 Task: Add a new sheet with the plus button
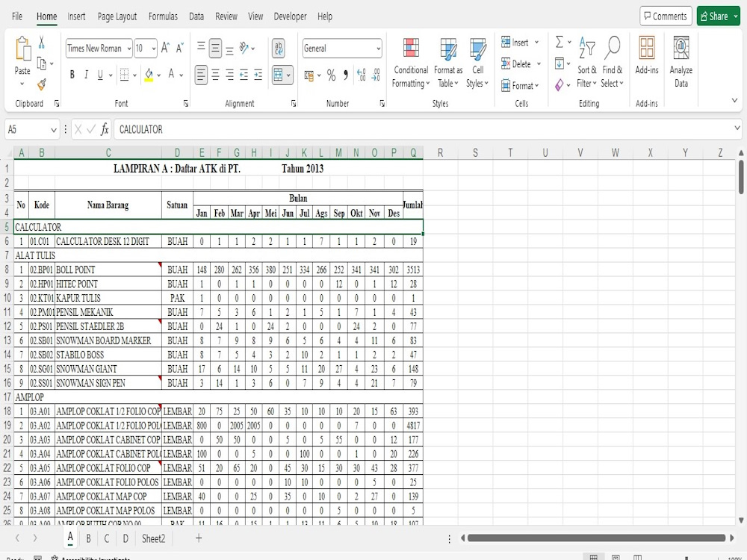[199, 538]
